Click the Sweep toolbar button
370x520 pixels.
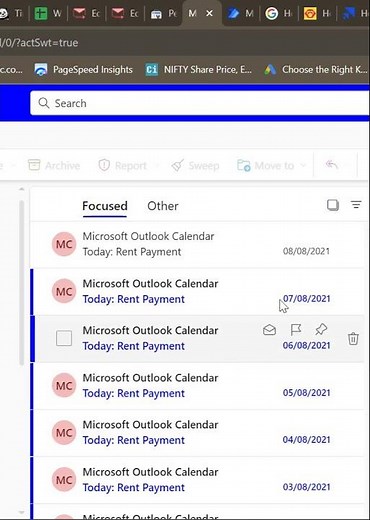[x=195, y=165]
